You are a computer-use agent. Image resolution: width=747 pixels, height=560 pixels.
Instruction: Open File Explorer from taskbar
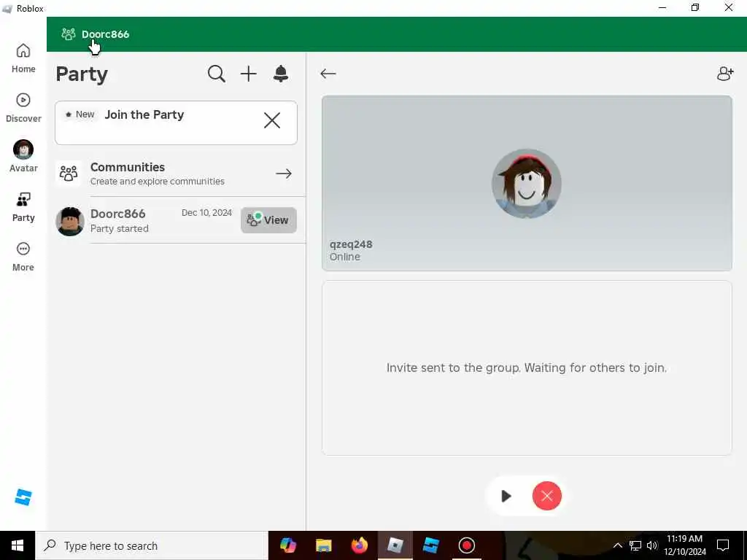[x=323, y=545]
